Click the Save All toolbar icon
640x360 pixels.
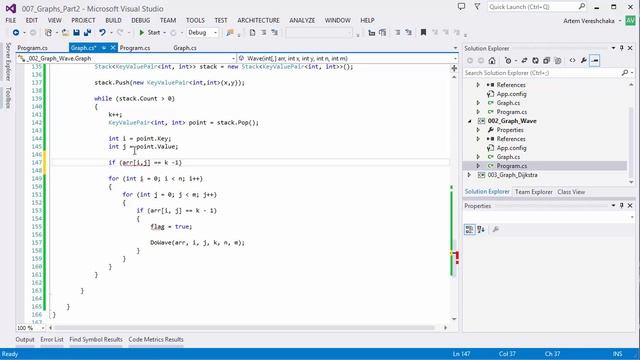[x=87, y=33]
